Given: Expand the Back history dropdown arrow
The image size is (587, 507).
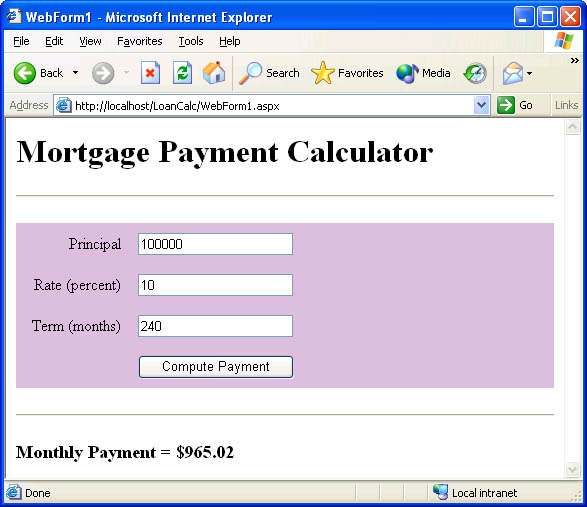Looking at the screenshot, I should 76,73.
